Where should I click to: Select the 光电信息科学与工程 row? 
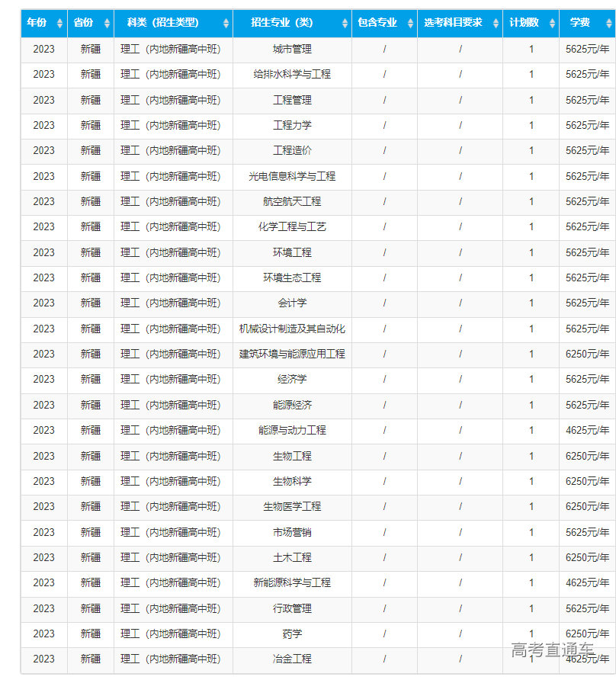coord(292,176)
